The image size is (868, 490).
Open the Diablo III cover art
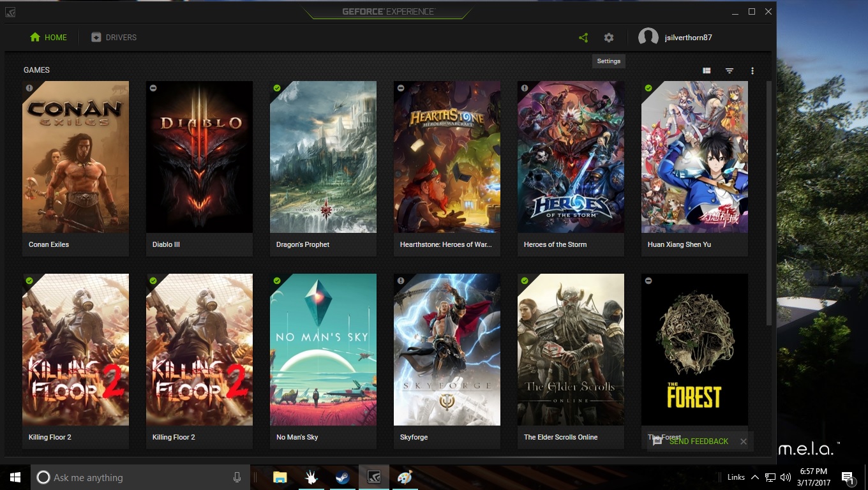[199, 157]
